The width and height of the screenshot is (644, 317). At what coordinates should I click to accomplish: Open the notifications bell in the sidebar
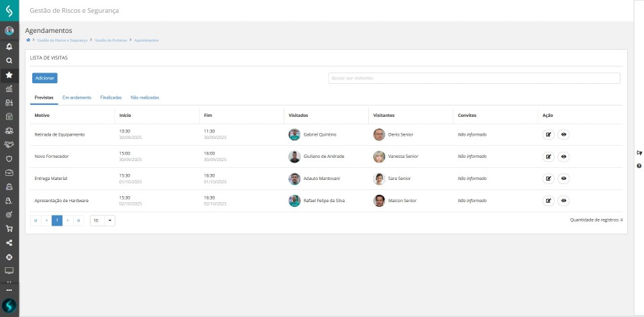click(x=9, y=47)
